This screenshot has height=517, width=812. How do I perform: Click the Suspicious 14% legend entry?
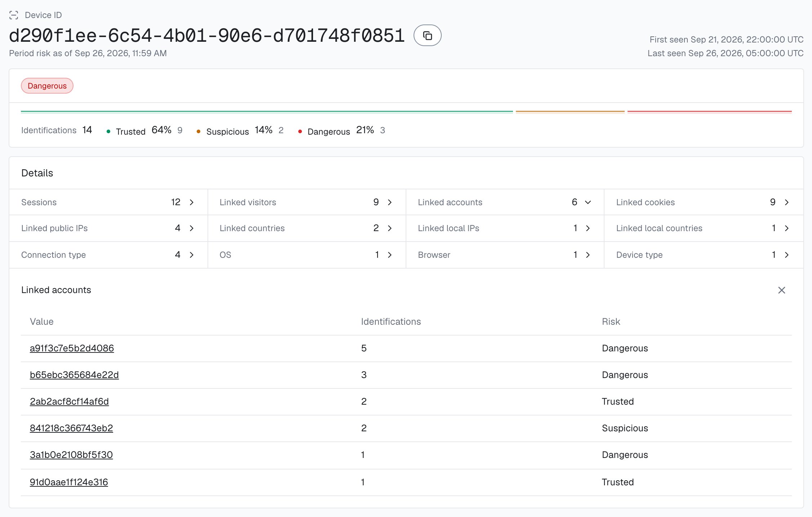tap(240, 130)
